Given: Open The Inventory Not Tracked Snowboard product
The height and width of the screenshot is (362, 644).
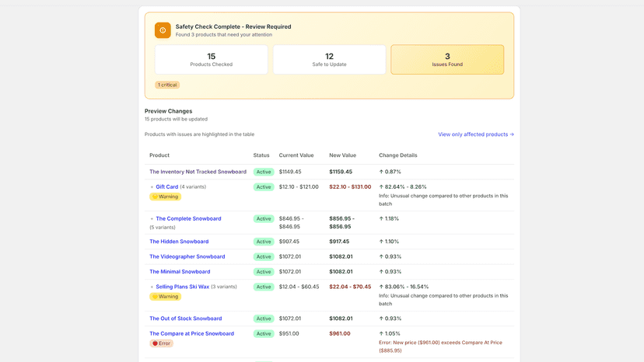Looking at the screenshot, I should [x=198, y=172].
